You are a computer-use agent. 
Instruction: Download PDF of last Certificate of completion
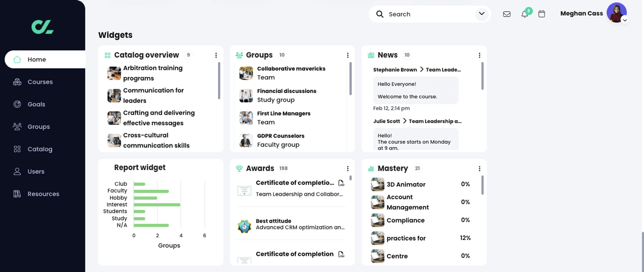[341, 254]
